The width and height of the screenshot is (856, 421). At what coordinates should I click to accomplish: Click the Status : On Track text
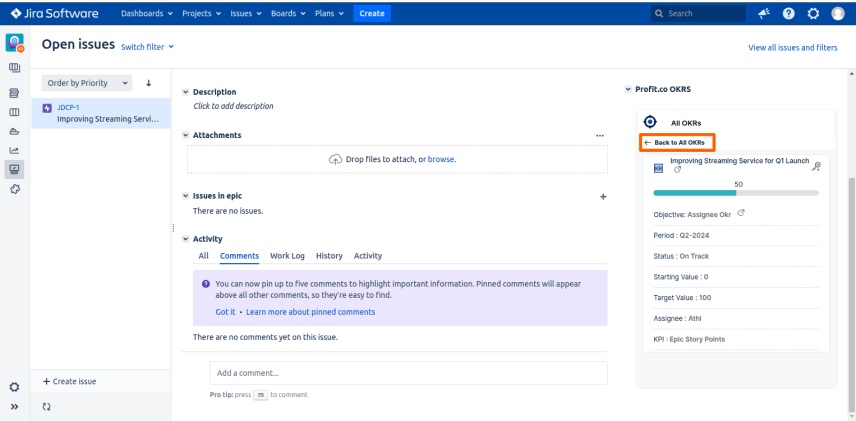[x=681, y=256]
